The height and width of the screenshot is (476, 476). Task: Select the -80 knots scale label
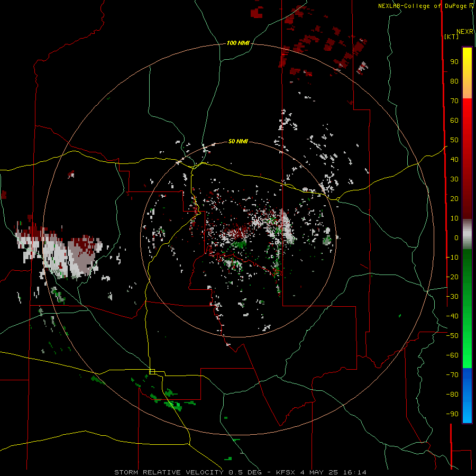click(452, 395)
